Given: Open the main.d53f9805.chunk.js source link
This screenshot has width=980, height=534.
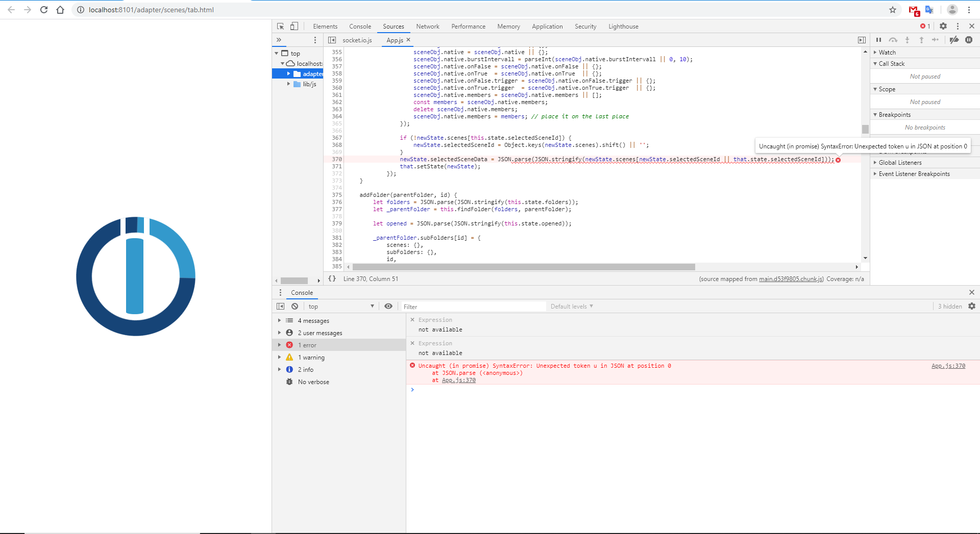Looking at the screenshot, I should pyautogui.click(x=791, y=278).
